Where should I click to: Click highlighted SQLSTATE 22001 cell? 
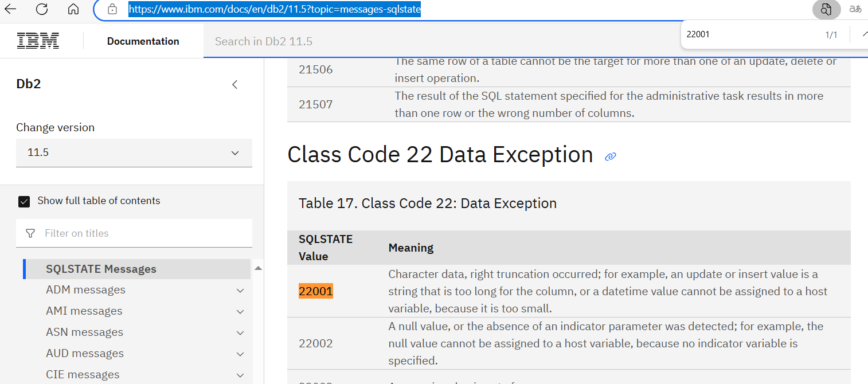(316, 291)
